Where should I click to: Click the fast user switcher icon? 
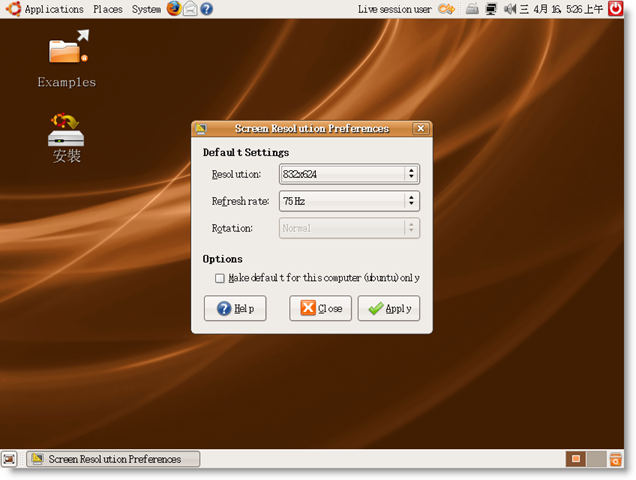(447, 9)
